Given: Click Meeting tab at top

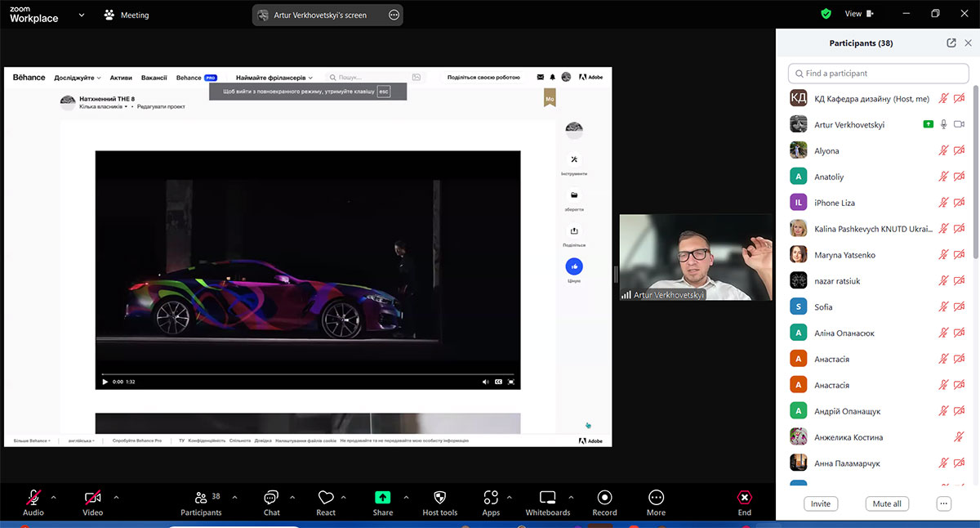Looking at the screenshot, I should click(x=127, y=15).
